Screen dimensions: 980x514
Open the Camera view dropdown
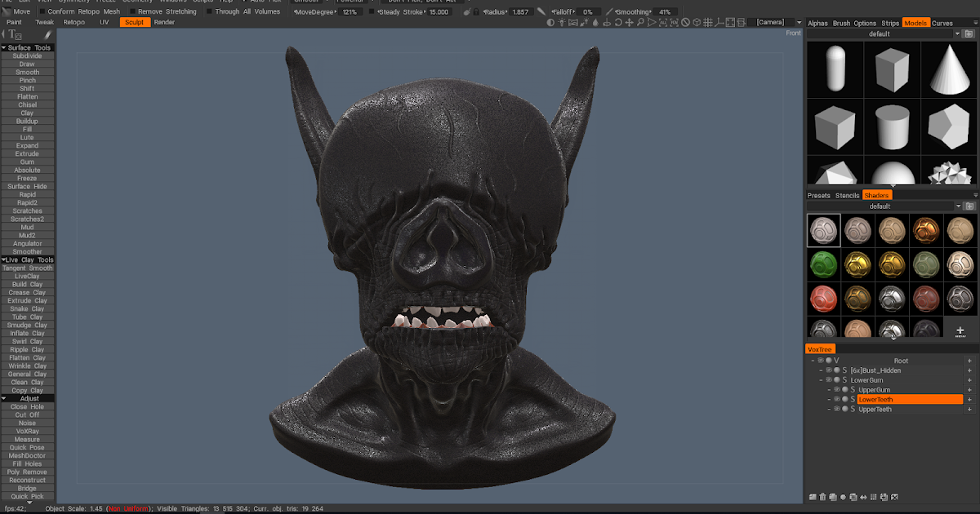[x=799, y=23]
